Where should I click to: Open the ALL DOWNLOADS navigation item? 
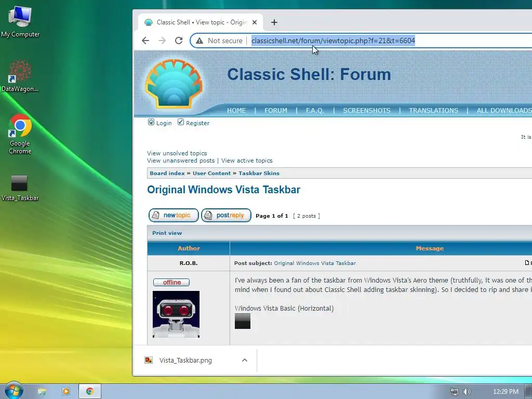504,111
